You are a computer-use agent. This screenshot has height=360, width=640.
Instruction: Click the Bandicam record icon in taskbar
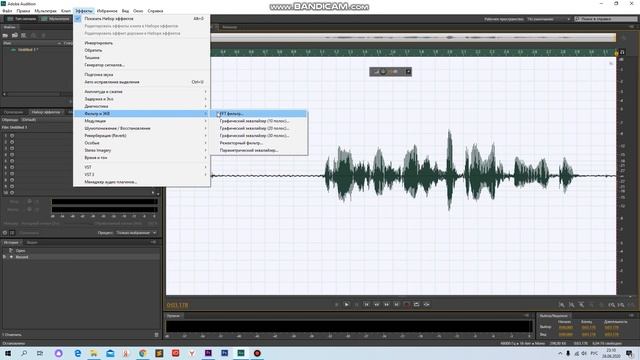257,353
